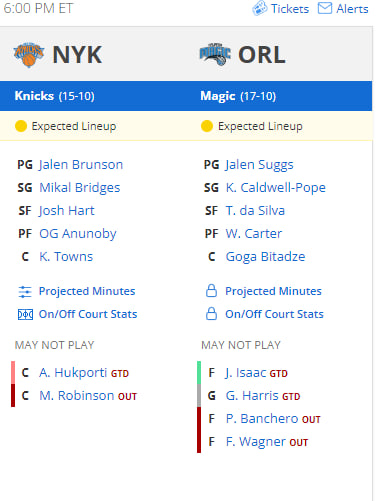
Task: Click Knicks On/Off Court Stats court icon
Action: click(x=25, y=314)
